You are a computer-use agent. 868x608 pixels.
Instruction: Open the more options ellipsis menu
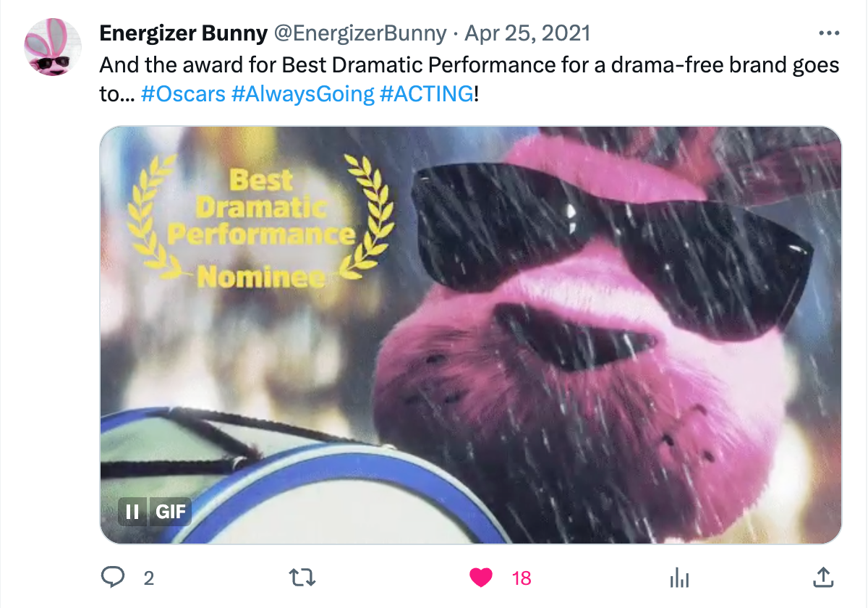(827, 34)
